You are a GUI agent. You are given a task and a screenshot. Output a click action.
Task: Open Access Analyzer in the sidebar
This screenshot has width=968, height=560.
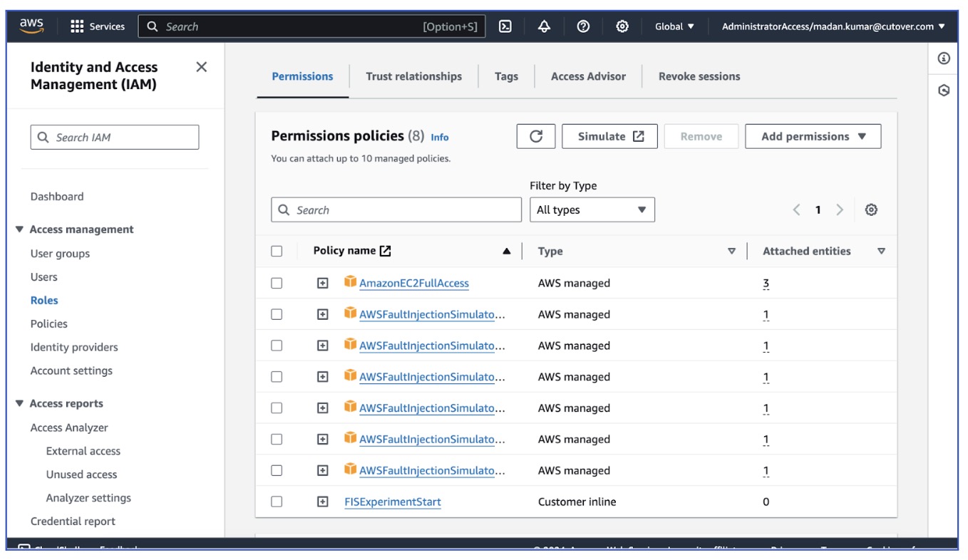point(69,427)
